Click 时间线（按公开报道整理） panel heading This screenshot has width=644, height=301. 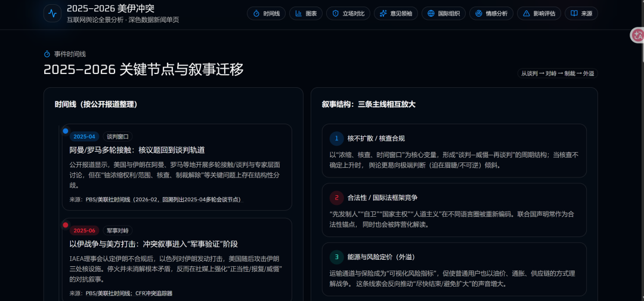tap(96, 105)
